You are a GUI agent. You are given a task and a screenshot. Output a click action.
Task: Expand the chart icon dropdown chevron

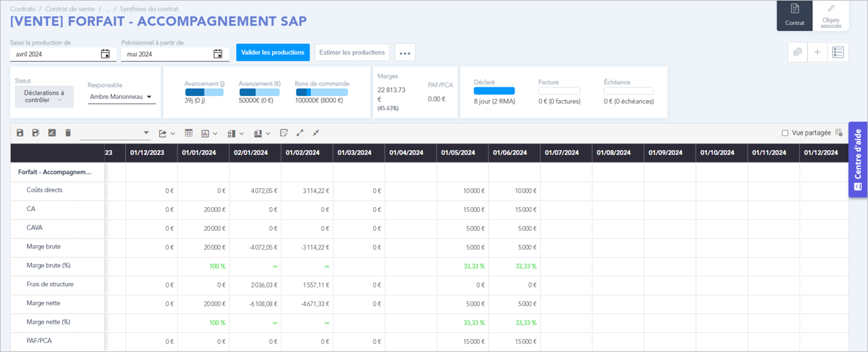click(x=215, y=134)
